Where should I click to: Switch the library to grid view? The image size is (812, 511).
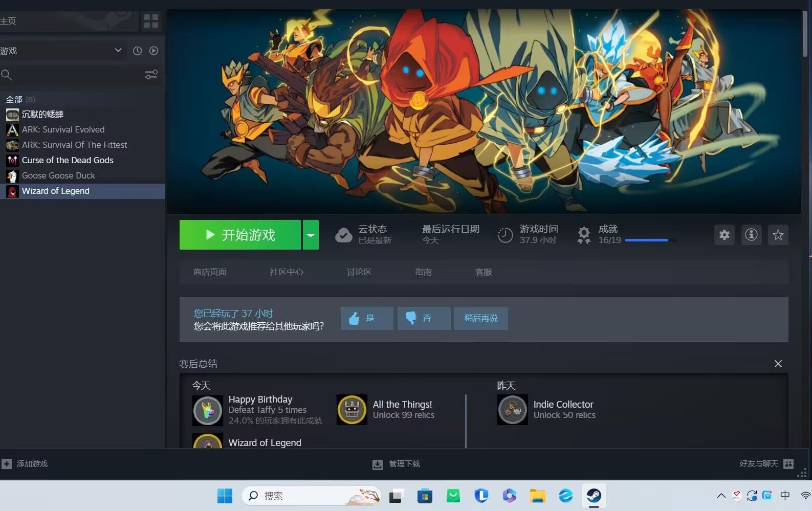(x=151, y=21)
